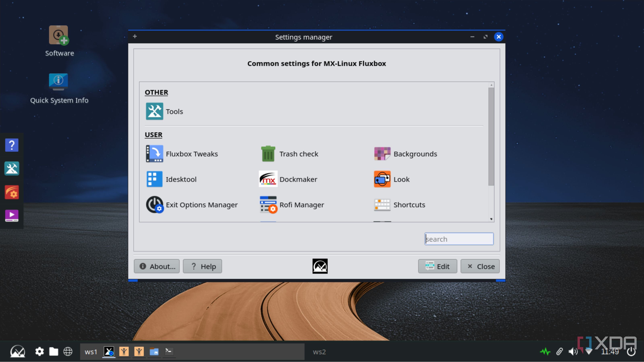Open the Dockmaker MX icon
This screenshot has width=644, height=362.
[x=268, y=179]
